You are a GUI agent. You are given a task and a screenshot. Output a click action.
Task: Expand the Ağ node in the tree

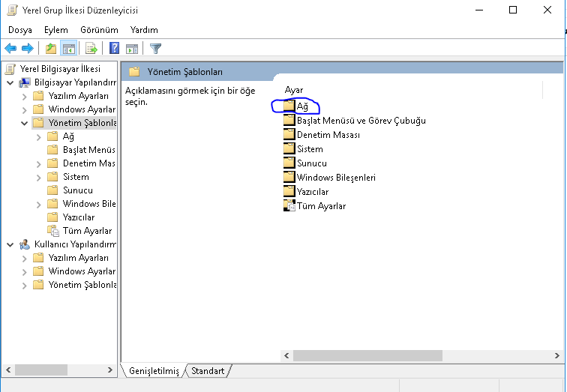[x=39, y=137]
